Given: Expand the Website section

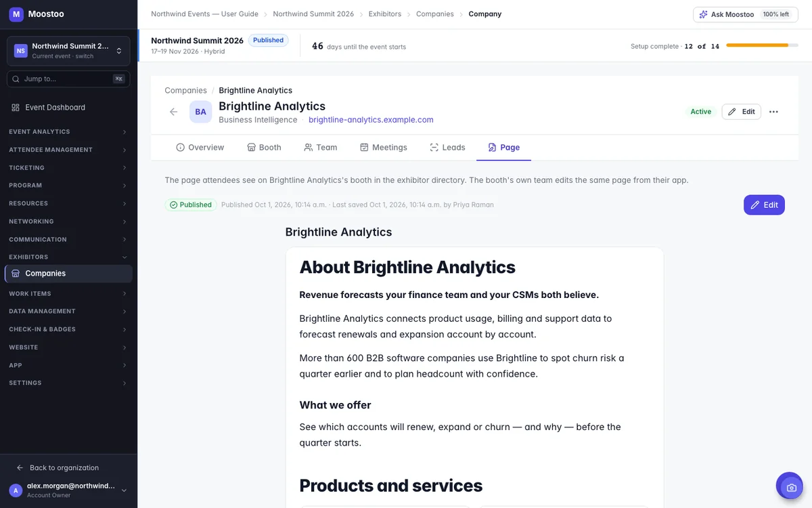Looking at the screenshot, I should tap(68, 347).
